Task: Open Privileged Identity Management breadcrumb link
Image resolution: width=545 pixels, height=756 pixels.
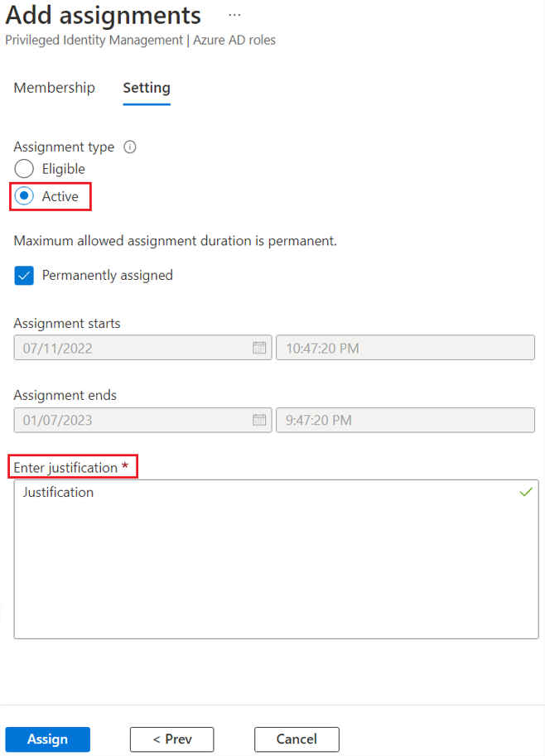Action: tap(94, 39)
